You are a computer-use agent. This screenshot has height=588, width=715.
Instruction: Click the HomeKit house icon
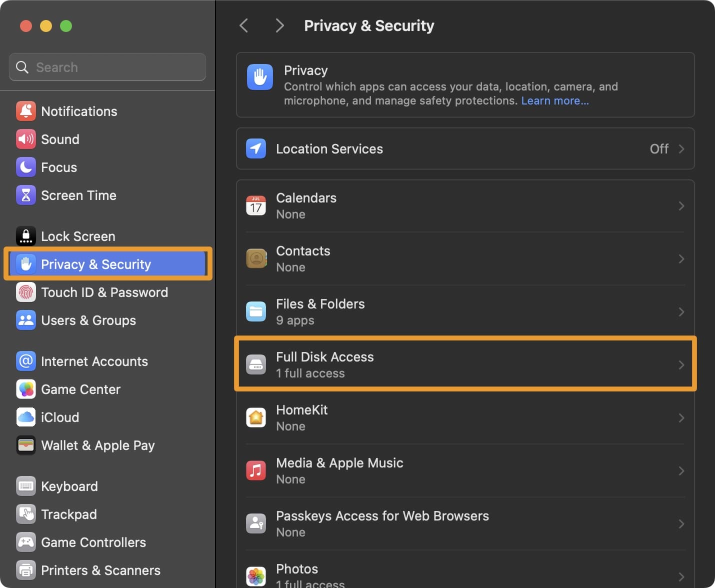(x=256, y=417)
